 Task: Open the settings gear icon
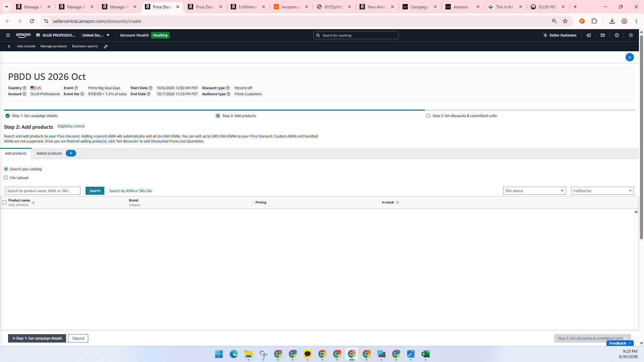[x=631, y=35]
